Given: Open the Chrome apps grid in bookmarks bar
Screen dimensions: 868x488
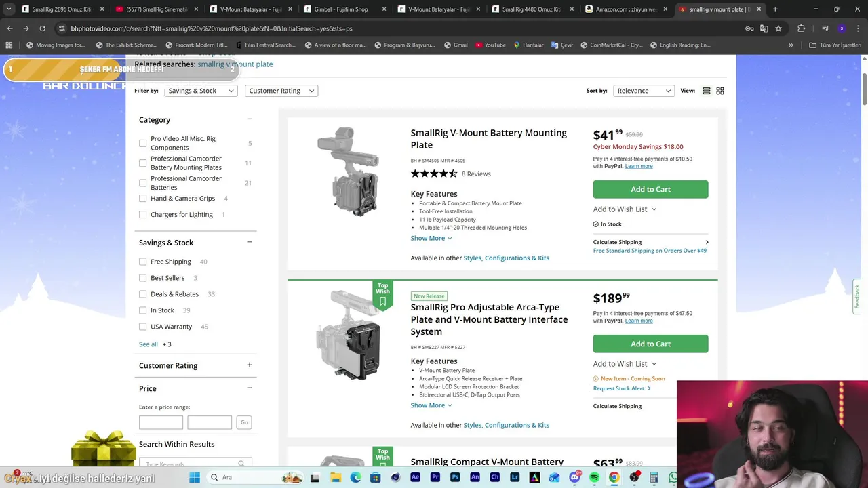Looking at the screenshot, I should [x=9, y=45].
